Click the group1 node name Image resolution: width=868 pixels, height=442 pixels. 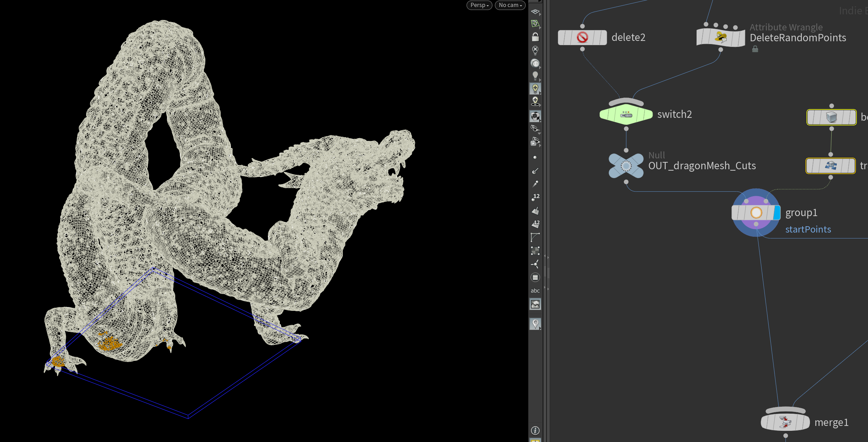coord(801,213)
